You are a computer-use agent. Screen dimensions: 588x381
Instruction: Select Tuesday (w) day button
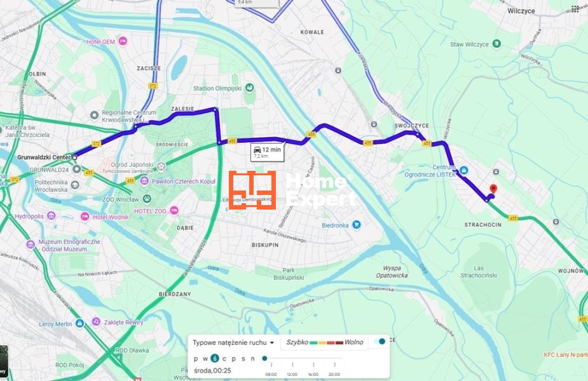coord(205,359)
